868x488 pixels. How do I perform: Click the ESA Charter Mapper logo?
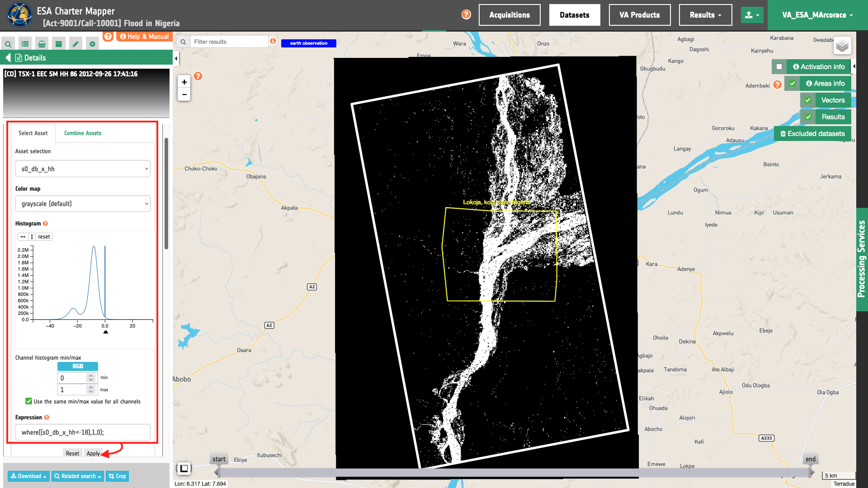[19, 15]
